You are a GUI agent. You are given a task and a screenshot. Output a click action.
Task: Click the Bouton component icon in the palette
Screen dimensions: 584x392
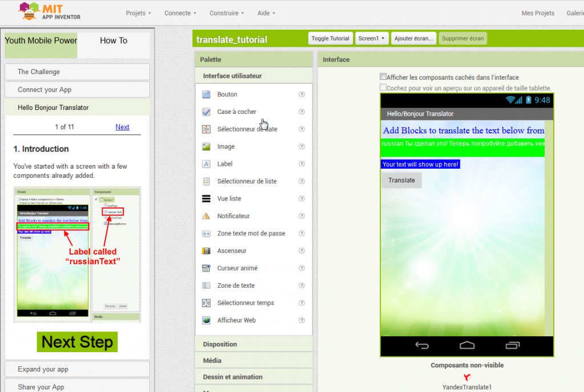coord(206,95)
